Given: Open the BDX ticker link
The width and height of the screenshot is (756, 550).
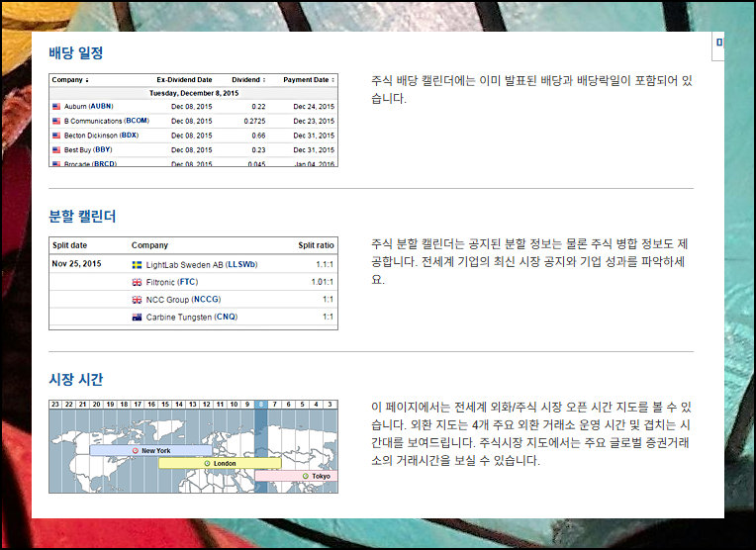Looking at the screenshot, I should pyautogui.click(x=129, y=135).
